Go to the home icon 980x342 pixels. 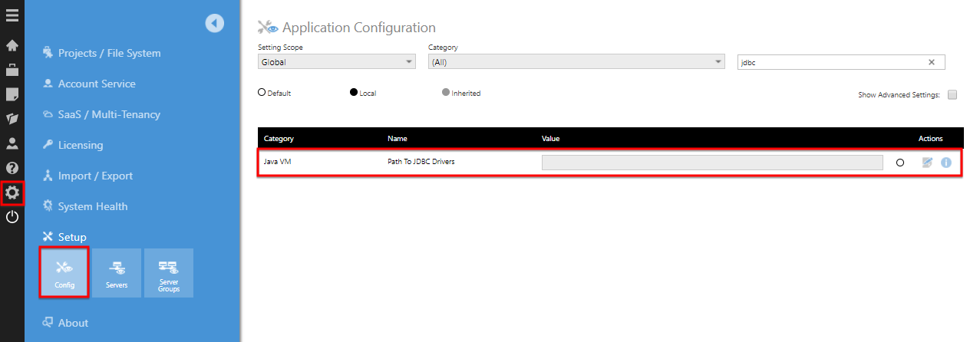point(12,45)
